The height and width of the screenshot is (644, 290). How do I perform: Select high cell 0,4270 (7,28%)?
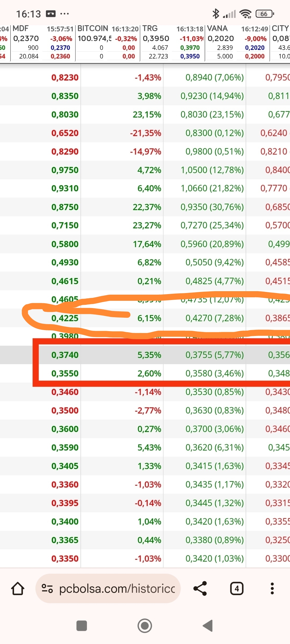click(x=215, y=318)
